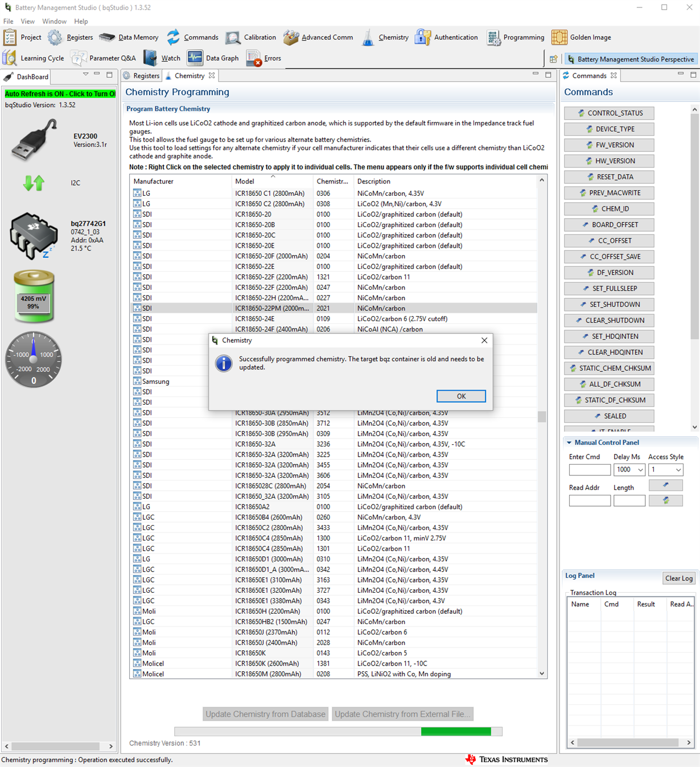
Task: Open the Watch toolbar icon
Action: tap(150, 58)
